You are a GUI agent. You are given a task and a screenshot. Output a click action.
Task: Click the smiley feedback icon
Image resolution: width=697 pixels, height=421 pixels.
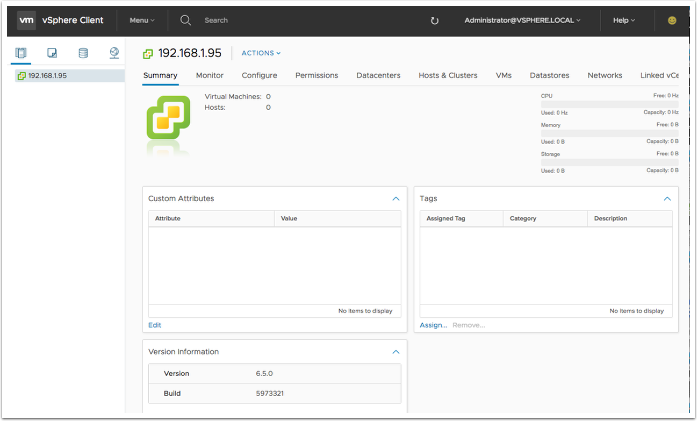click(672, 20)
